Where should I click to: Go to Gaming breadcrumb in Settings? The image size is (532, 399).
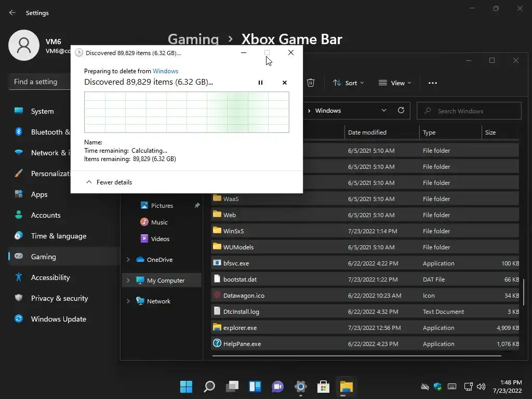point(193,39)
